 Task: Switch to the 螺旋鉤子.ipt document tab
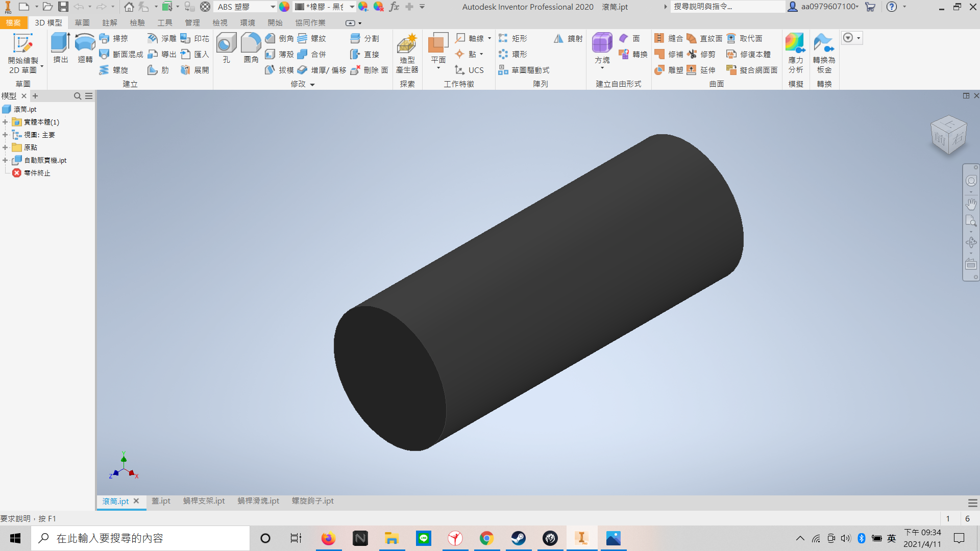[x=312, y=501]
